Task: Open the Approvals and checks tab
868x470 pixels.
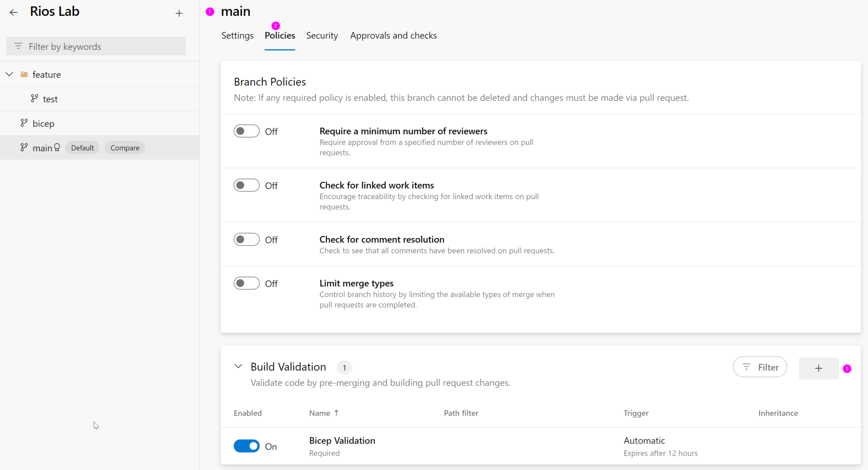Action: (393, 36)
